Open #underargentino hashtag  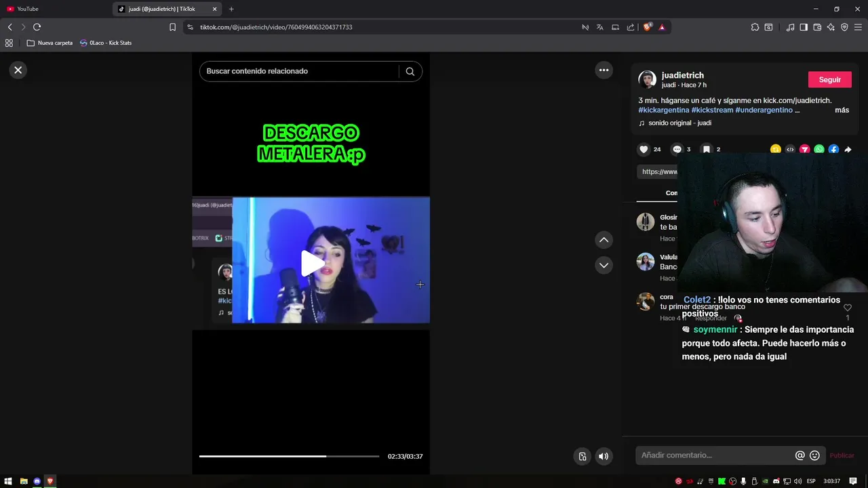(764, 110)
